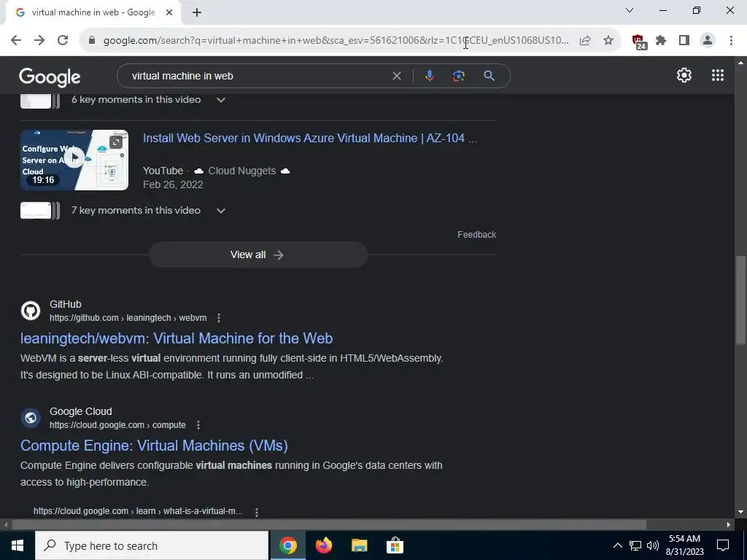Reload the current page
Viewport: 747px width, 560px height.
63,41
